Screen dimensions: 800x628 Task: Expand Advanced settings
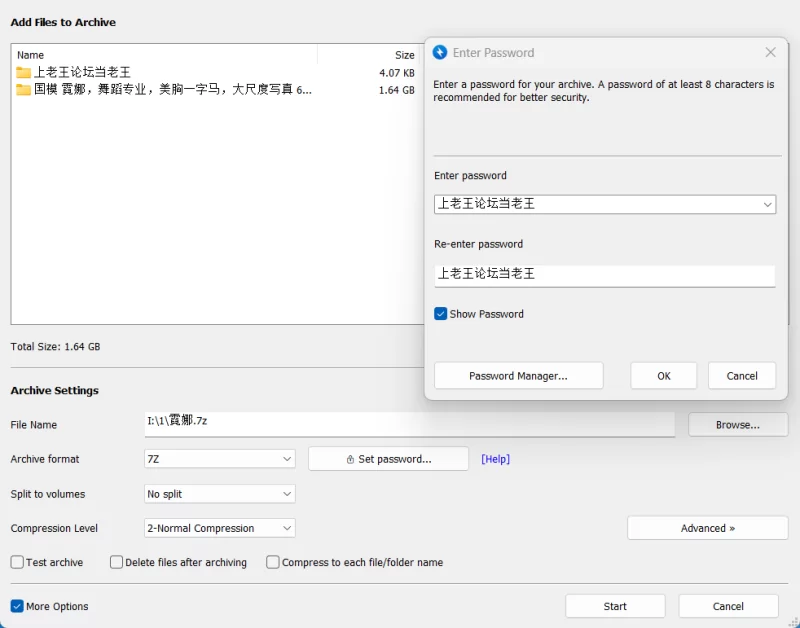[x=708, y=528]
